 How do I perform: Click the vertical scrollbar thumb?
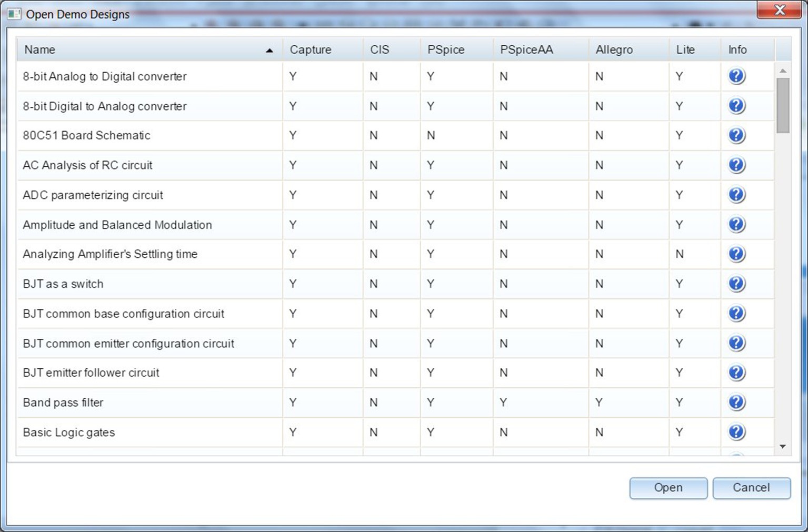[783, 105]
